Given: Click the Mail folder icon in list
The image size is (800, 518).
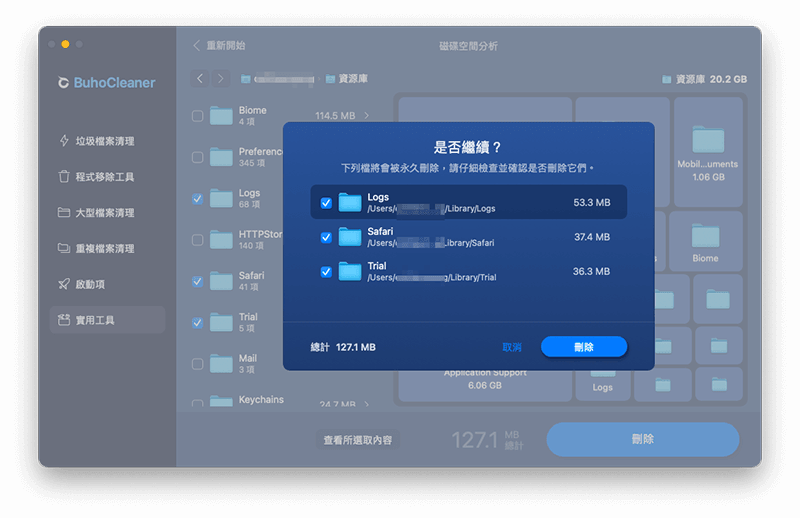Looking at the screenshot, I should [x=221, y=364].
